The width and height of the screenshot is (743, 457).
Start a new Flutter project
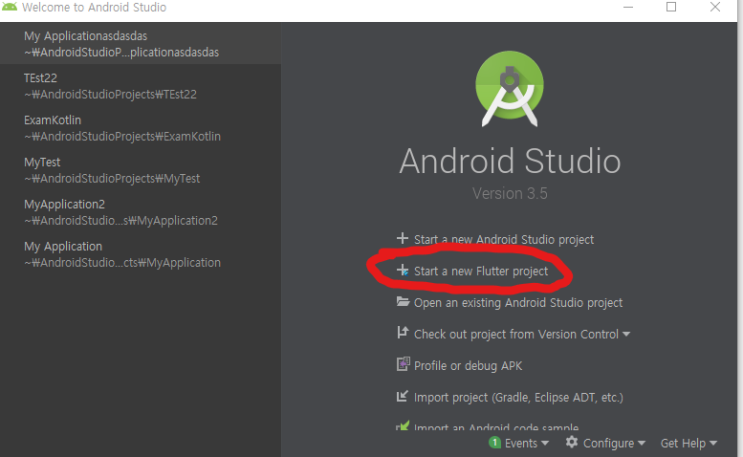(481, 271)
